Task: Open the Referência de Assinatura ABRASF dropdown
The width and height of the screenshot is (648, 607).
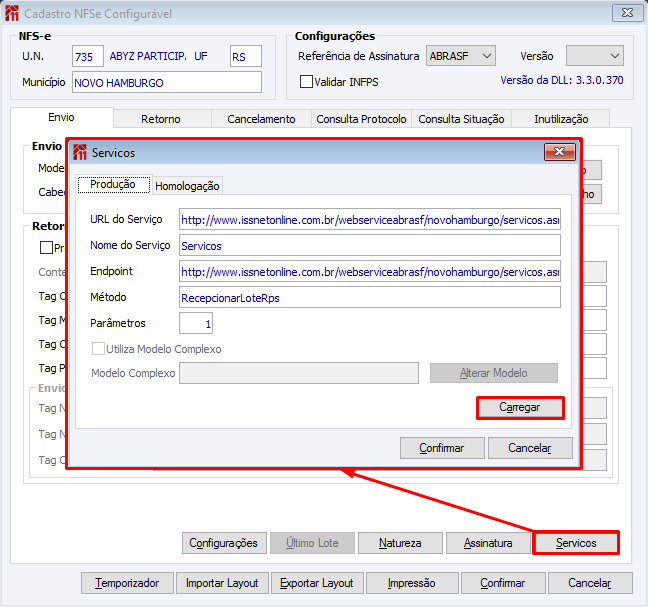Action: 461,56
